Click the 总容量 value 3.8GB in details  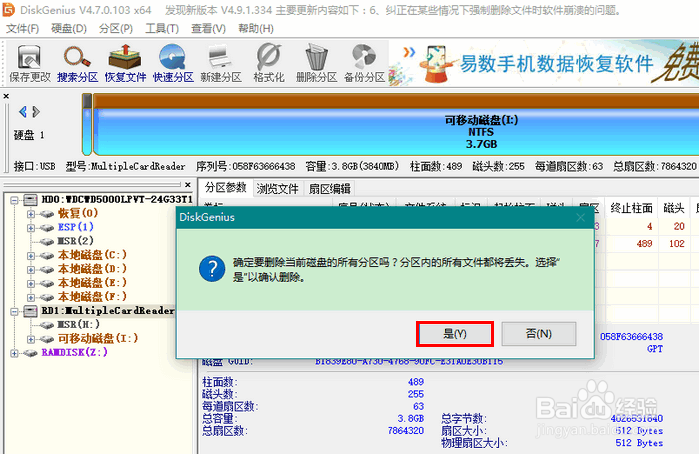click(411, 419)
